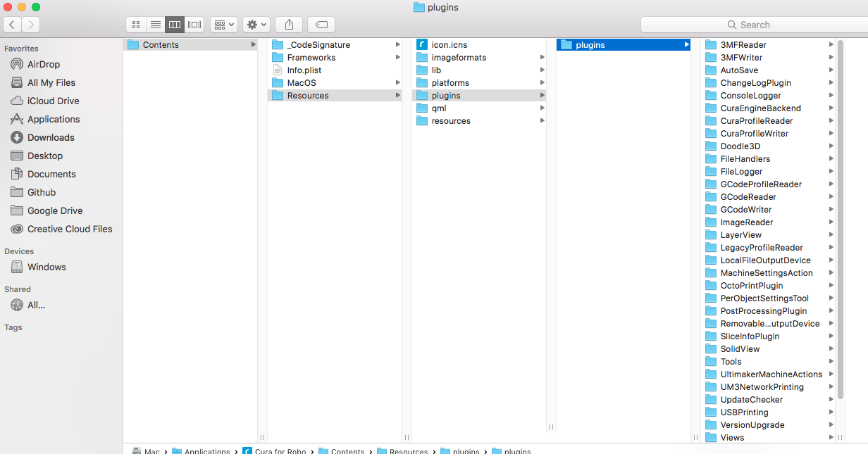The height and width of the screenshot is (454, 868).
Task: Expand the Doodle3D folder arrow
Action: (x=831, y=146)
